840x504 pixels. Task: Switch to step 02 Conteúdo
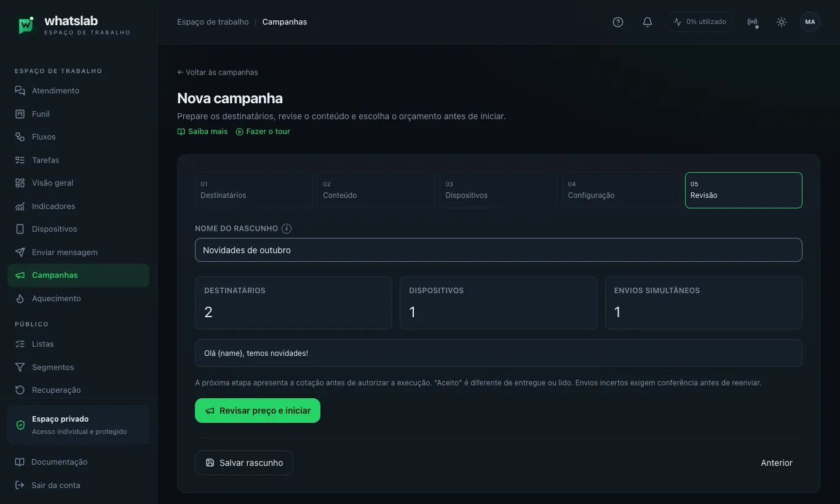pyautogui.click(x=376, y=190)
